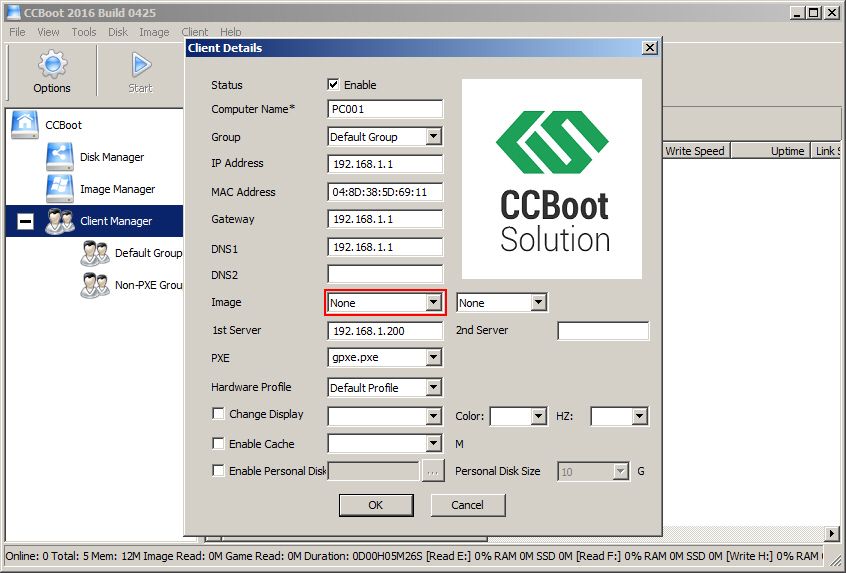Click the Write Speed column header
The height and width of the screenshot is (573, 846).
click(695, 151)
